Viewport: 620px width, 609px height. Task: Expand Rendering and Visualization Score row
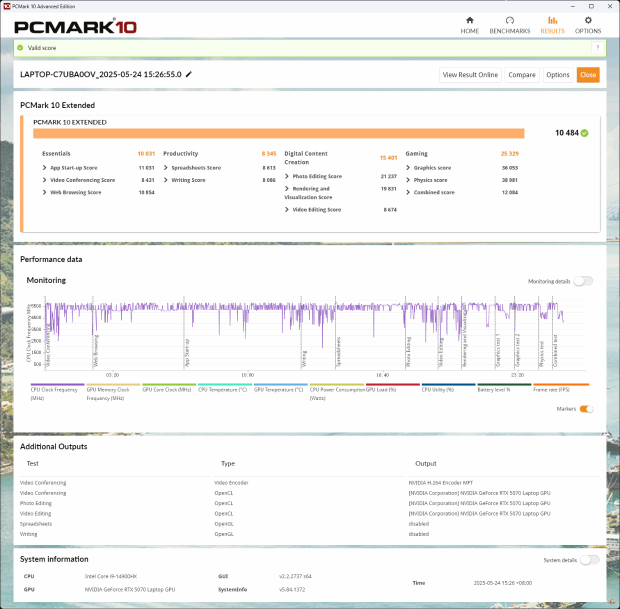(287, 189)
